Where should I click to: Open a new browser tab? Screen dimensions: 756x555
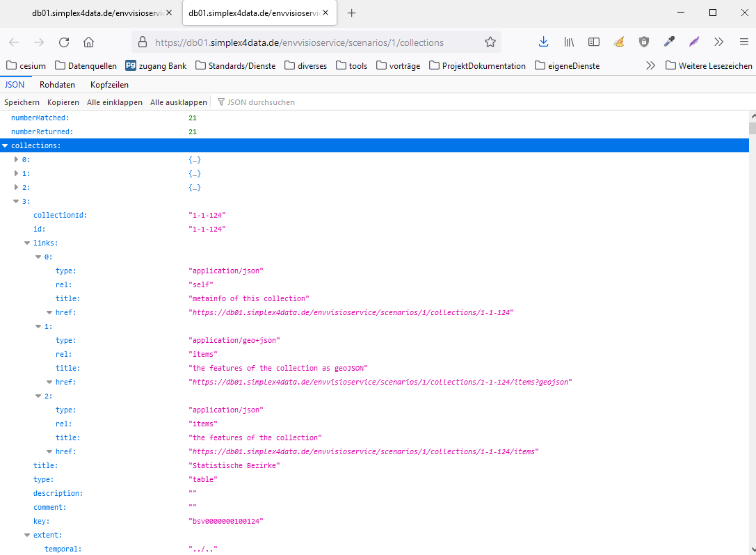(352, 13)
